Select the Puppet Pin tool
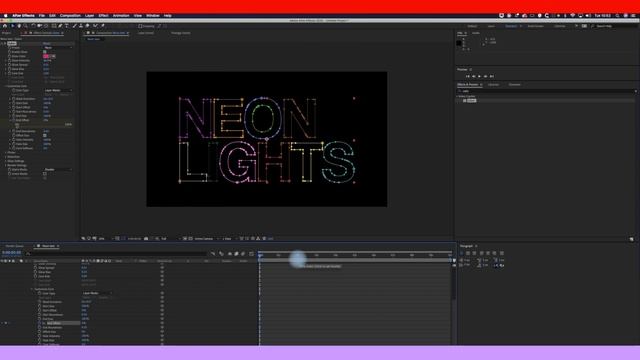 pos(103,26)
